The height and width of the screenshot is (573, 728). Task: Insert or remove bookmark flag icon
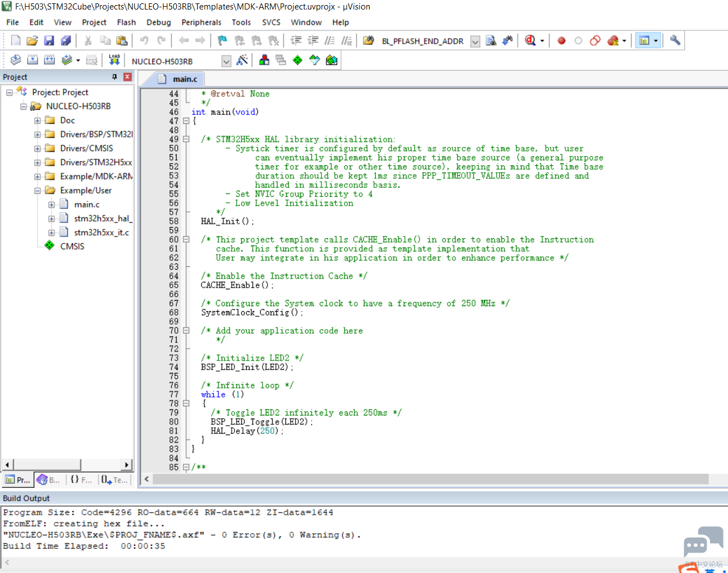coord(223,40)
